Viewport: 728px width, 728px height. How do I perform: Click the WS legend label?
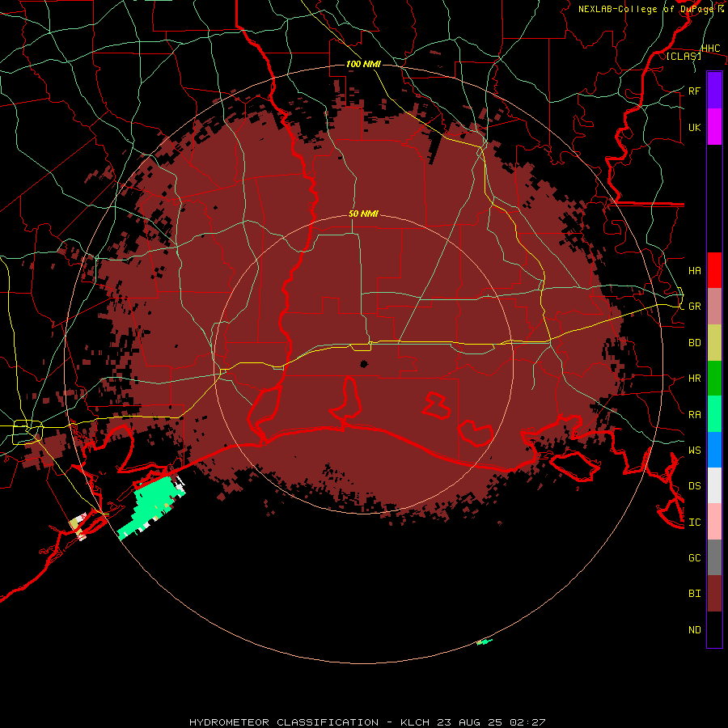click(695, 451)
